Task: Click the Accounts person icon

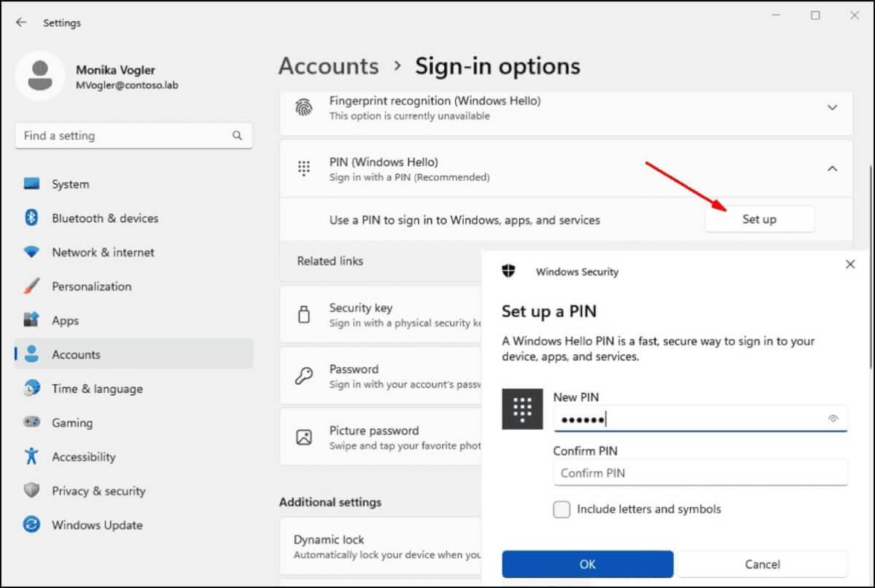Action: pyautogui.click(x=31, y=355)
